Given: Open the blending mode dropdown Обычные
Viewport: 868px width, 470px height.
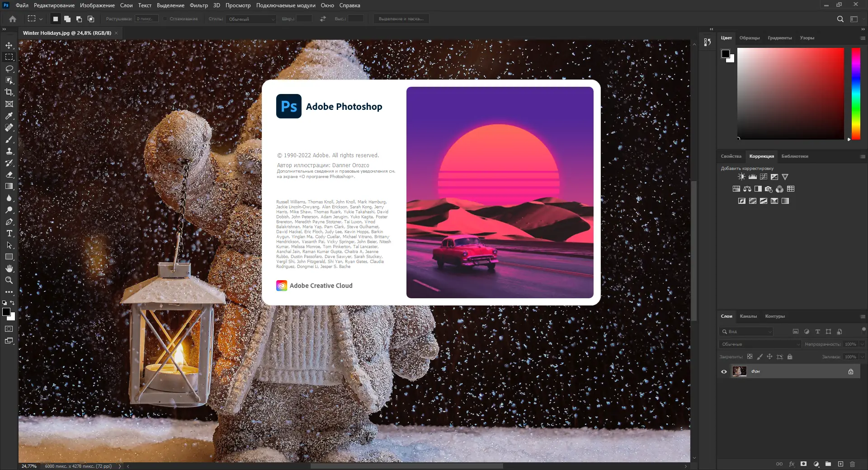Looking at the screenshot, I should click(x=759, y=344).
